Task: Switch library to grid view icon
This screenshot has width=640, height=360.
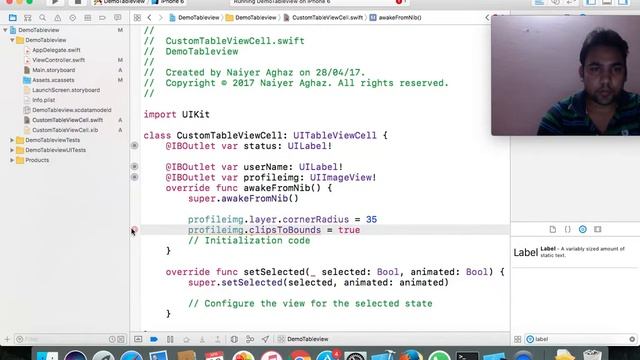Action: [518, 339]
